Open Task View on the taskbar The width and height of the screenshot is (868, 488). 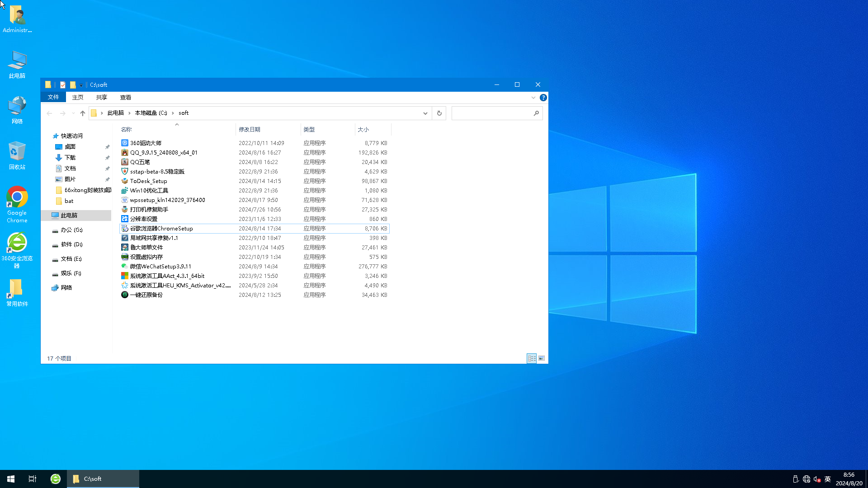tap(33, 479)
